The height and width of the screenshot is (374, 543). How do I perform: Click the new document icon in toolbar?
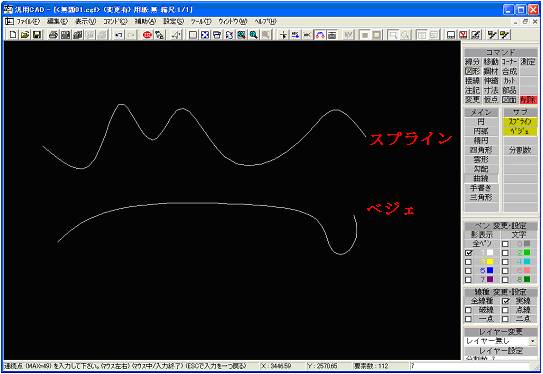pos(13,35)
